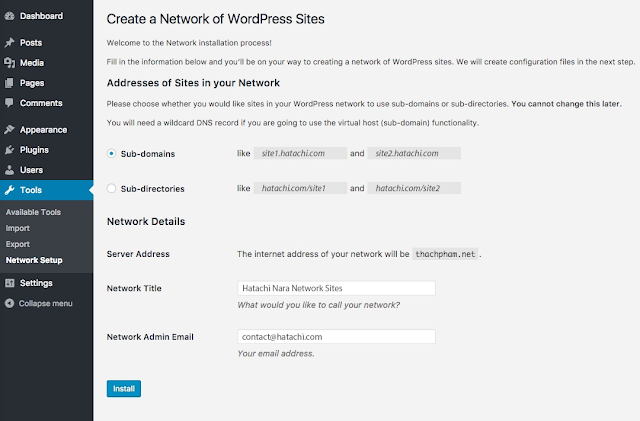Viewport: 640px width, 421px height.
Task: Click the Sub-directories label text
Action: 153,189
